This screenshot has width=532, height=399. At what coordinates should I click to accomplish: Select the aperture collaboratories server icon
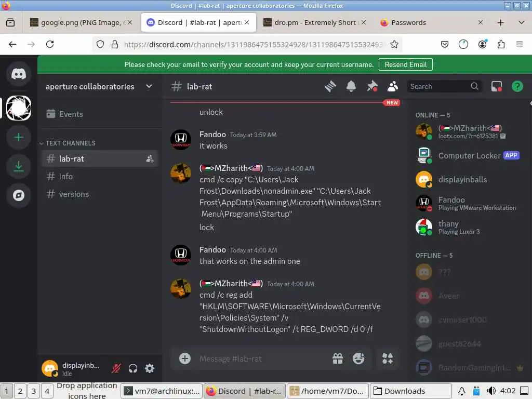pyautogui.click(x=19, y=108)
